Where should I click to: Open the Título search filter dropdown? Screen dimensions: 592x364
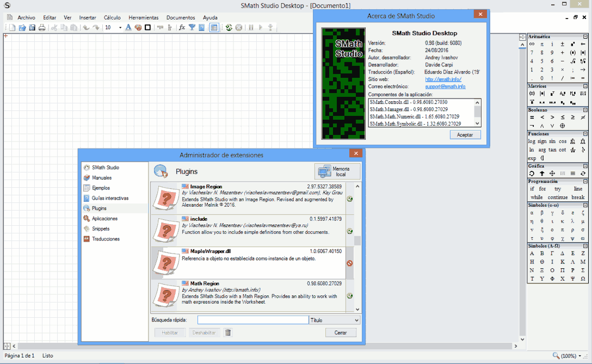coord(356,320)
